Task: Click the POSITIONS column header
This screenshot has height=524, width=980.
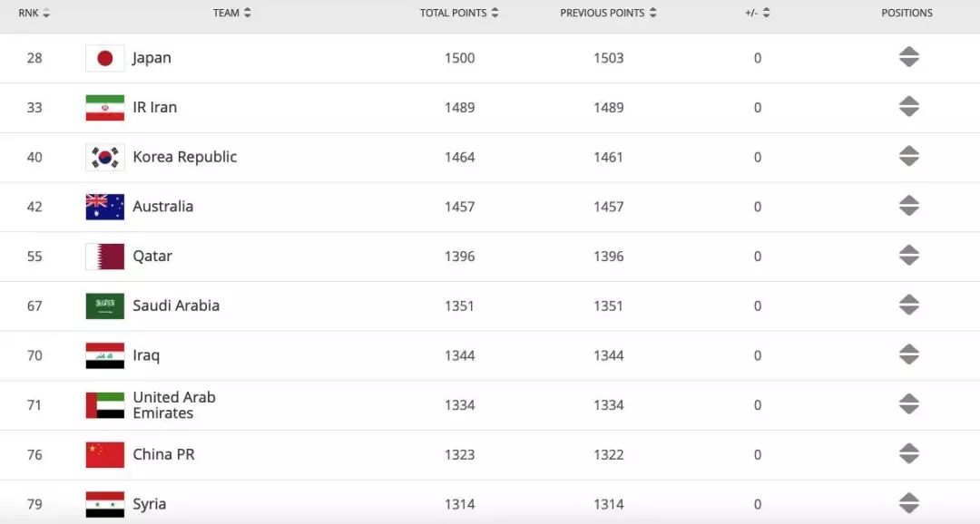Action: pos(906,13)
